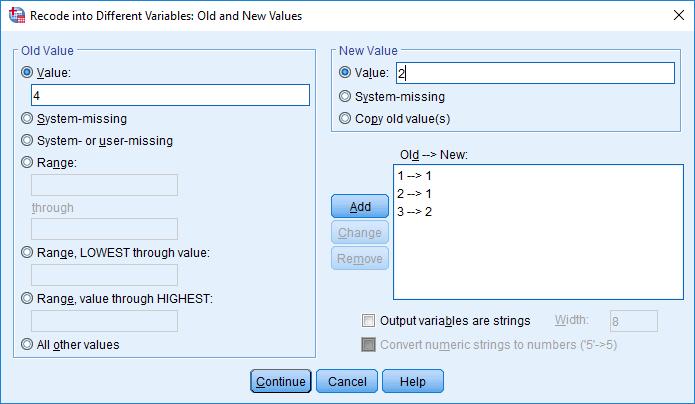Viewport: 695px width, 404px height.
Task: Choose Range, value through HIGHEST option
Action: [x=27, y=298]
